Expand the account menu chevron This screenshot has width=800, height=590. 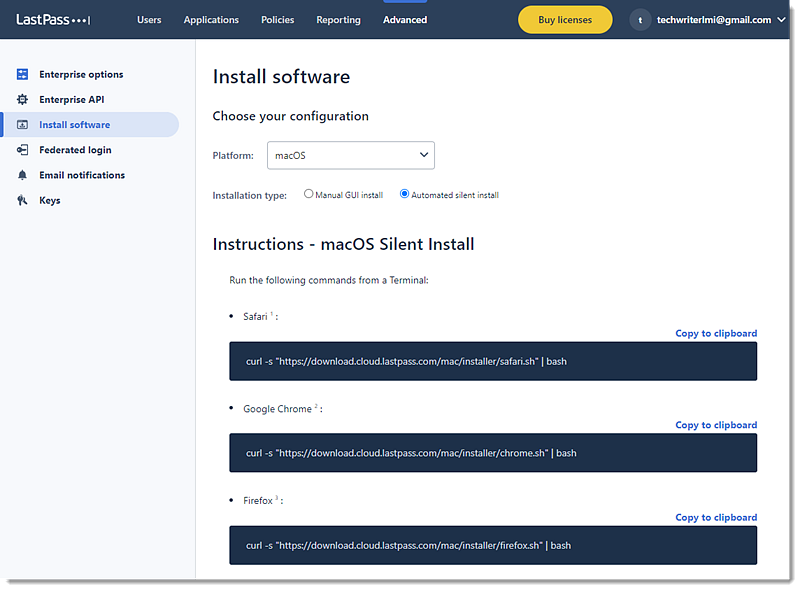click(781, 20)
